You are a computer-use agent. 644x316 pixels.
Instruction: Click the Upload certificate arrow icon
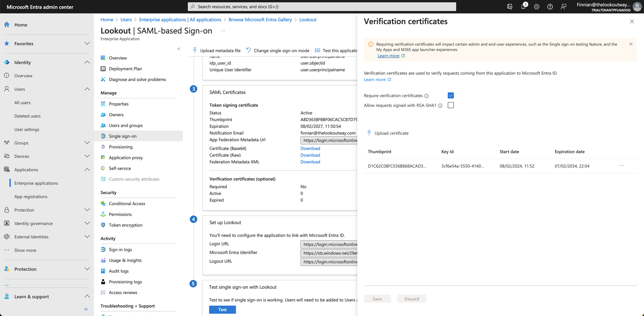(369, 133)
